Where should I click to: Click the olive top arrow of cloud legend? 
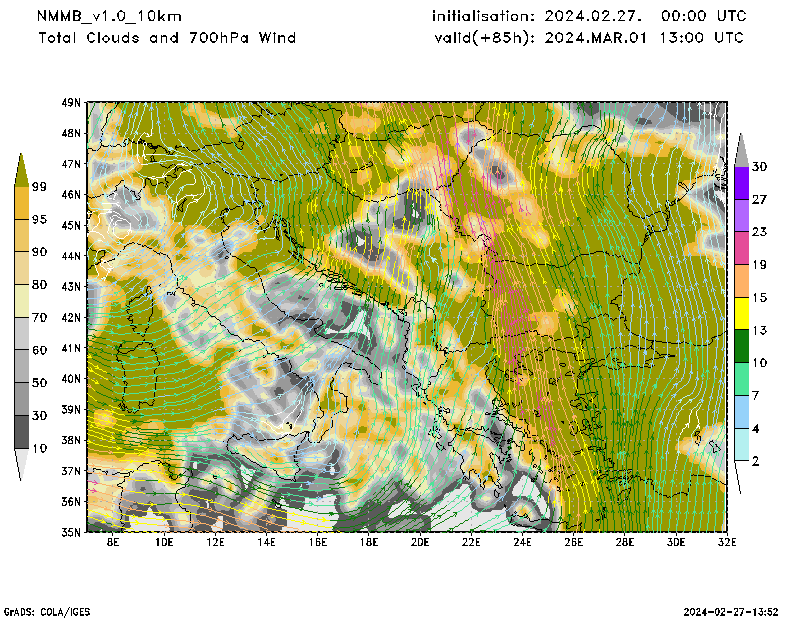click(x=21, y=169)
